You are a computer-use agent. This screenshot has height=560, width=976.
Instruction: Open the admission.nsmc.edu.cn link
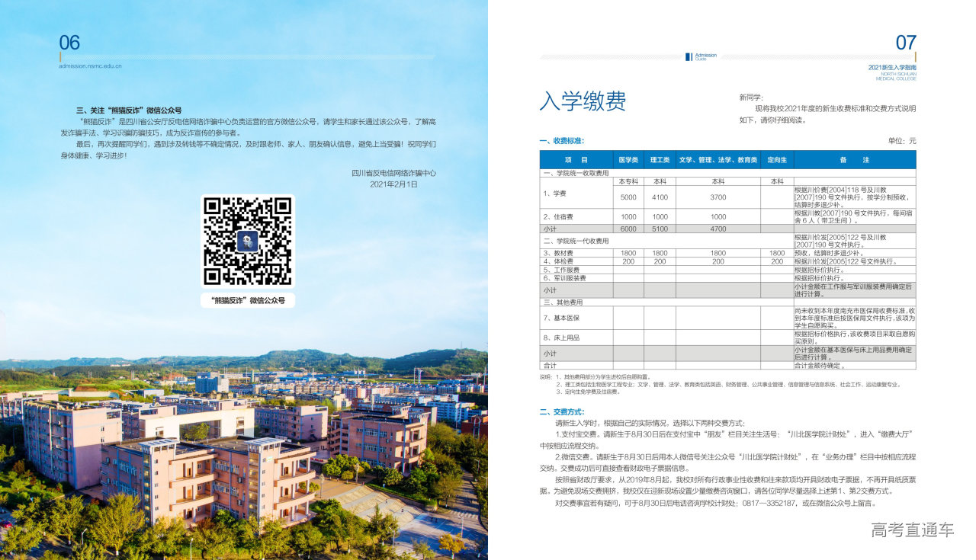point(90,66)
